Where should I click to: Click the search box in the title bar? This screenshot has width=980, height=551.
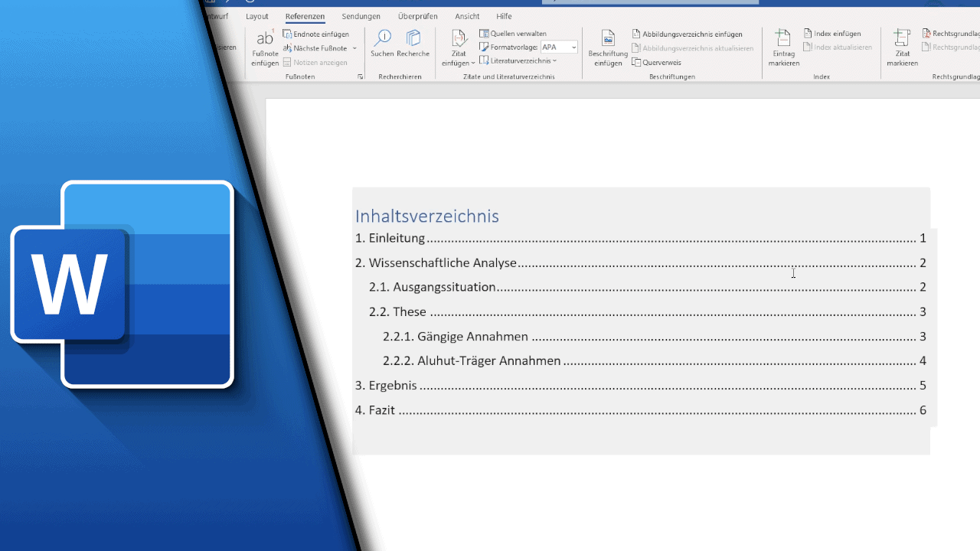pyautogui.click(x=651, y=2)
